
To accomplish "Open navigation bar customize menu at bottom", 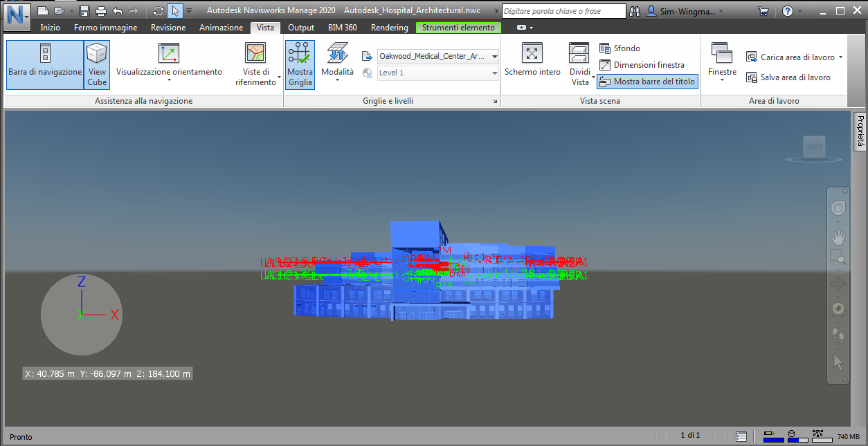I will point(844,378).
